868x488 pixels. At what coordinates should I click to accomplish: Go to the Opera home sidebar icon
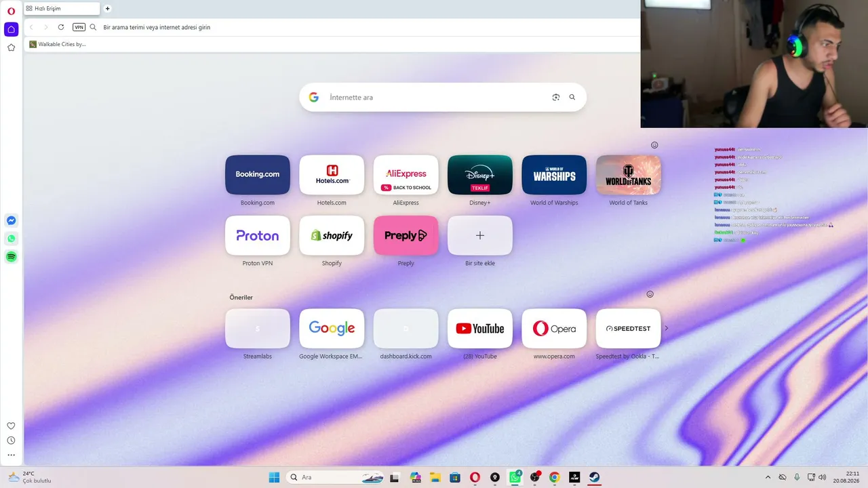[x=11, y=29]
